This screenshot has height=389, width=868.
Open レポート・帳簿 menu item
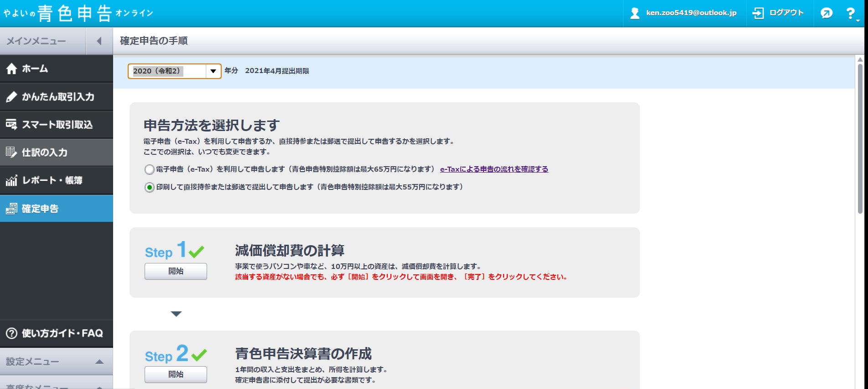[57, 180]
